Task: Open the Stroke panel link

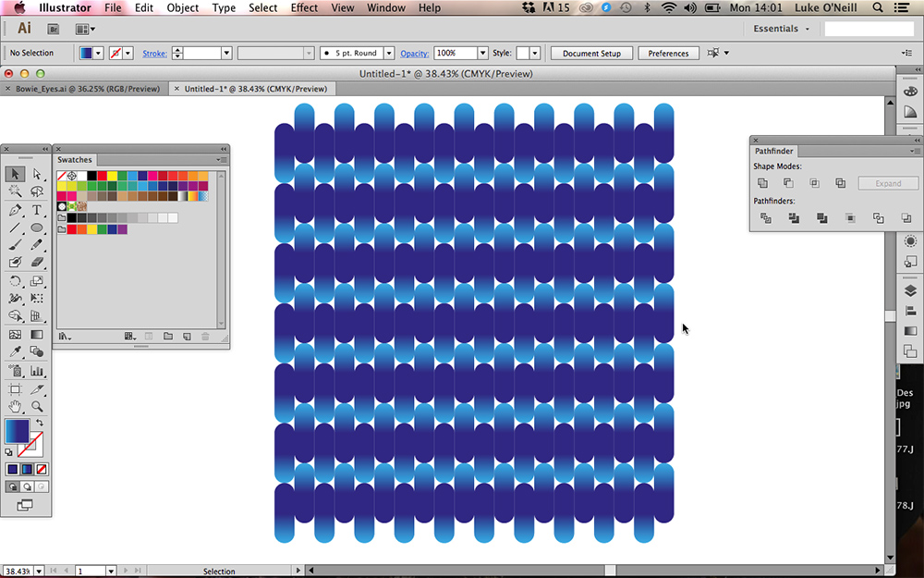Action: 154,53
